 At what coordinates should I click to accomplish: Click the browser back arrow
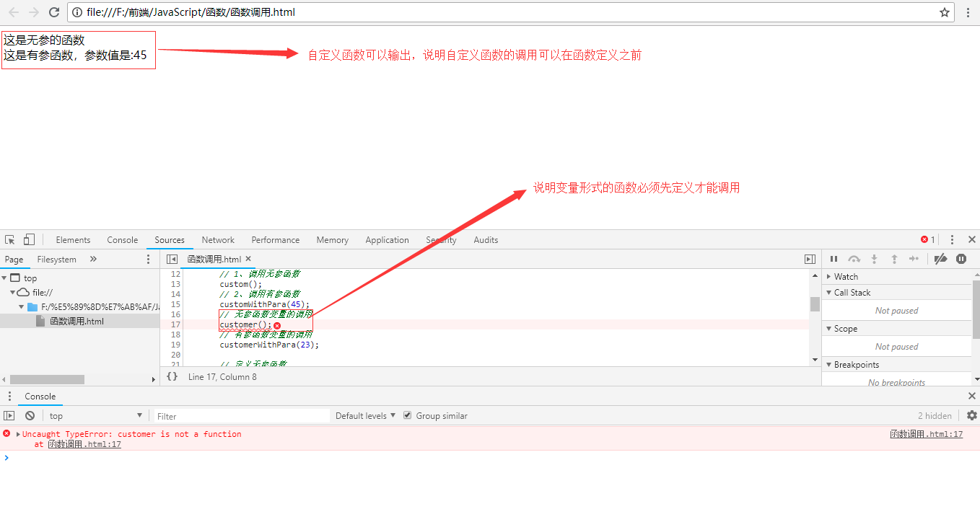(14, 12)
